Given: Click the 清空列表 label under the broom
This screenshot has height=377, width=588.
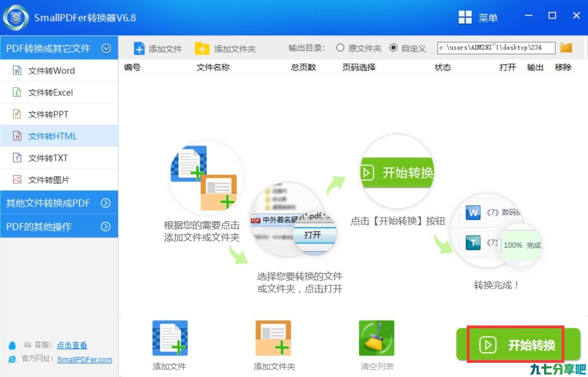Looking at the screenshot, I should coord(377,366).
